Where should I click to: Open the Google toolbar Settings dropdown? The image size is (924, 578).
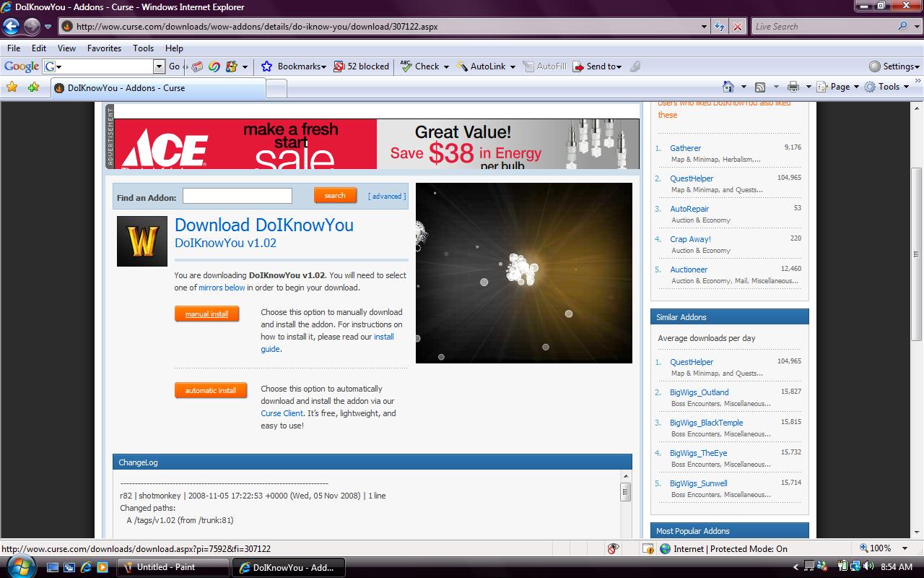tap(894, 66)
